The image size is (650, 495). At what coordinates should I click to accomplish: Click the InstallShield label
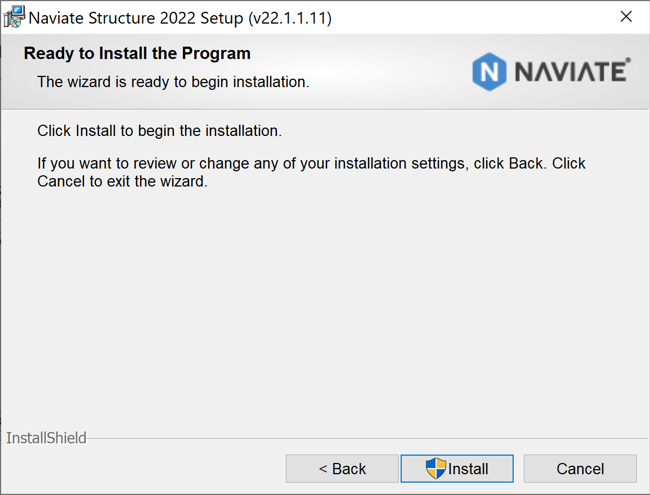click(46, 438)
